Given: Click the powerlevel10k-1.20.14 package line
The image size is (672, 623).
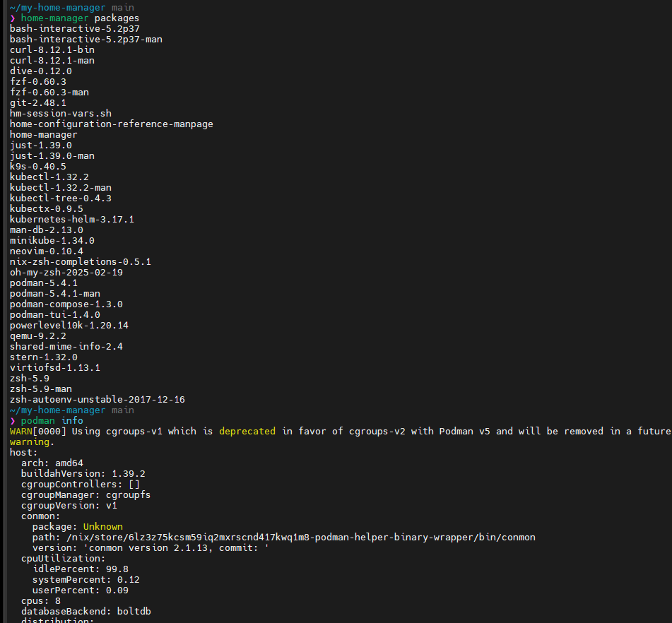Looking at the screenshot, I should [x=69, y=326].
